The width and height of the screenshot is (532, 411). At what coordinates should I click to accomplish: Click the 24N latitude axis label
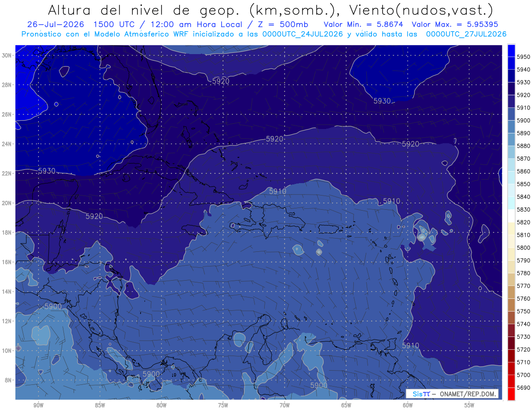[x=7, y=144]
